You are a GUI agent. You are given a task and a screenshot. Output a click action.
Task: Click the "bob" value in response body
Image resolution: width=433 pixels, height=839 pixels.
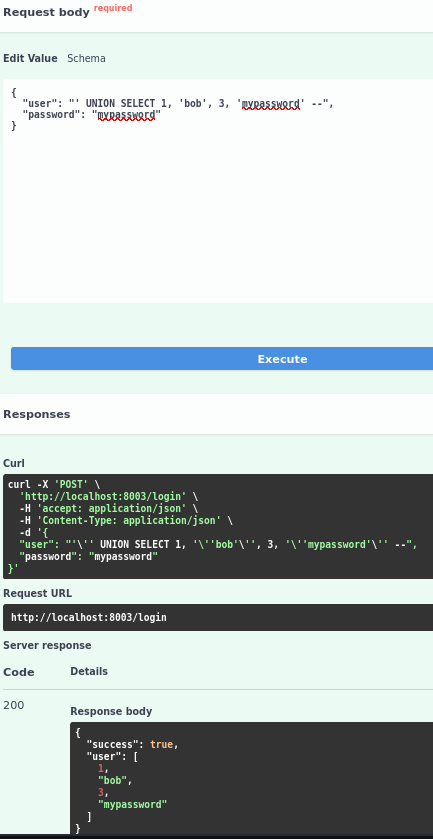pyautogui.click(x=112, y=781)
